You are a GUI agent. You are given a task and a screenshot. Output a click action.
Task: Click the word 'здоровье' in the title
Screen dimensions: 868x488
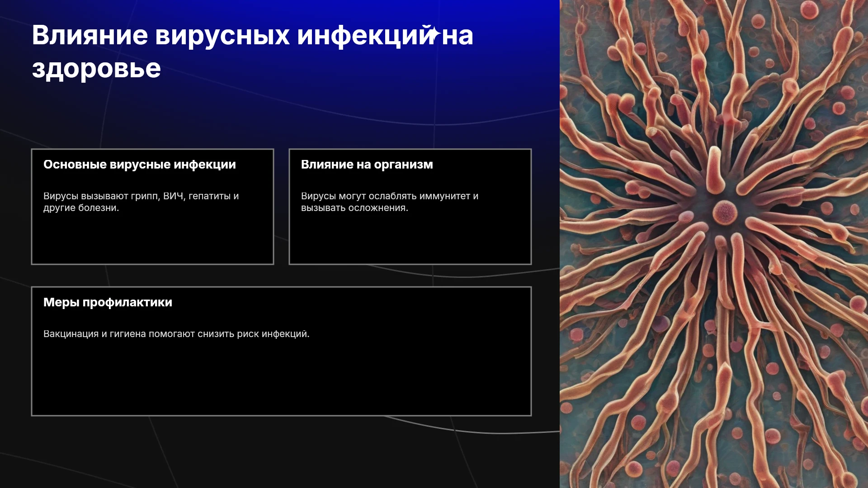(x=96, y=69)
